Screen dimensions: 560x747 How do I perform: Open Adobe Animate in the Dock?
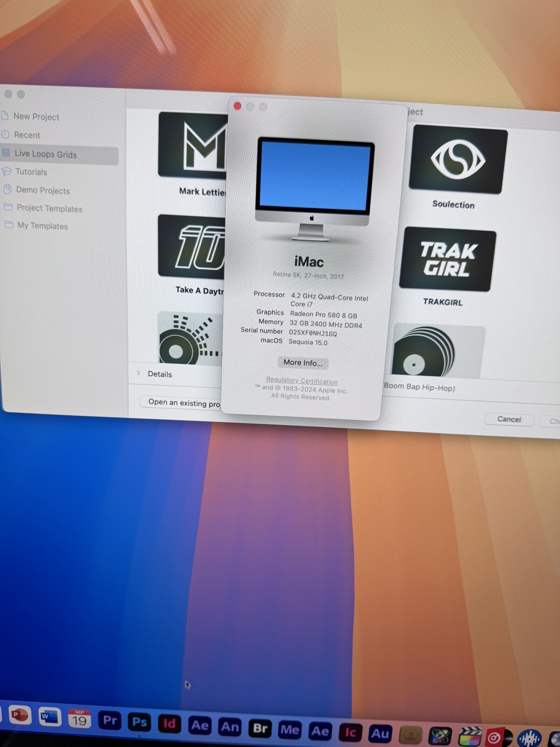230,727
